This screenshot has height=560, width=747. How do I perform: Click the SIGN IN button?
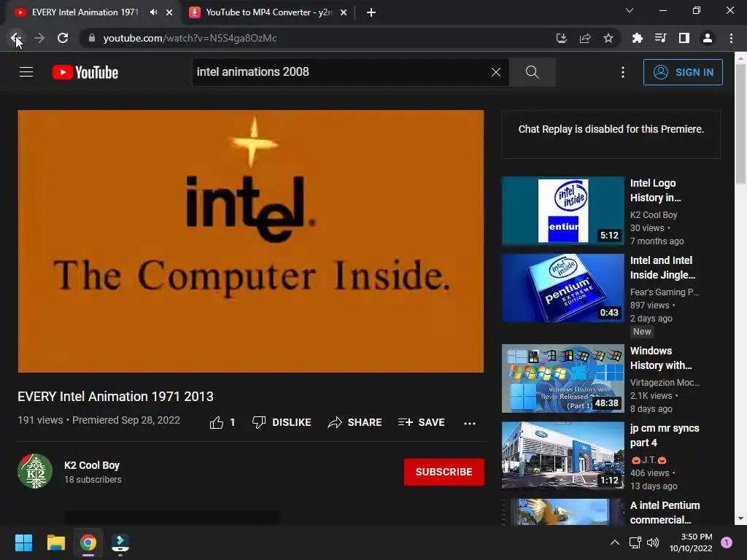683,72
